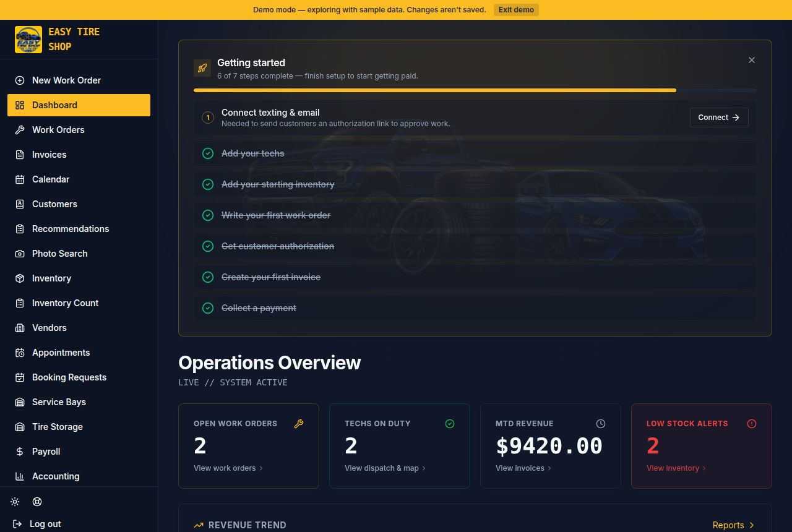Viewport: 792px width, 532px height.
Task: Follow the View invoices link
Action: (523, 468)
